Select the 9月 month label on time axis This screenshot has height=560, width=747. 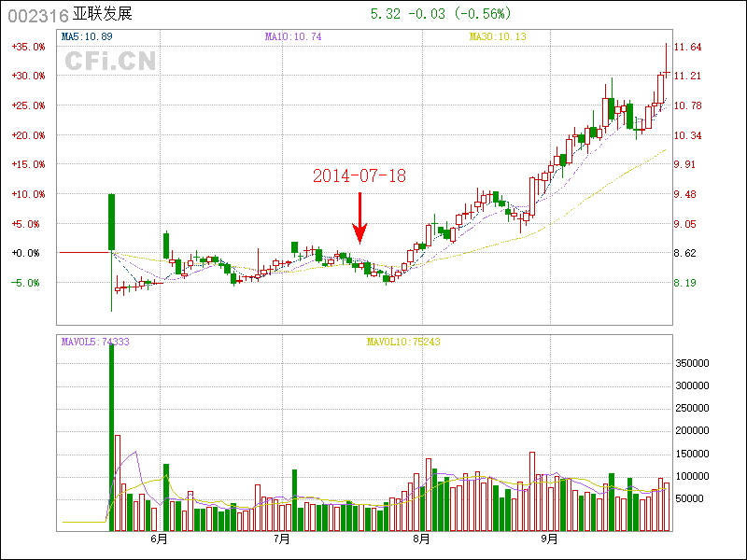[x=550, y=539]
